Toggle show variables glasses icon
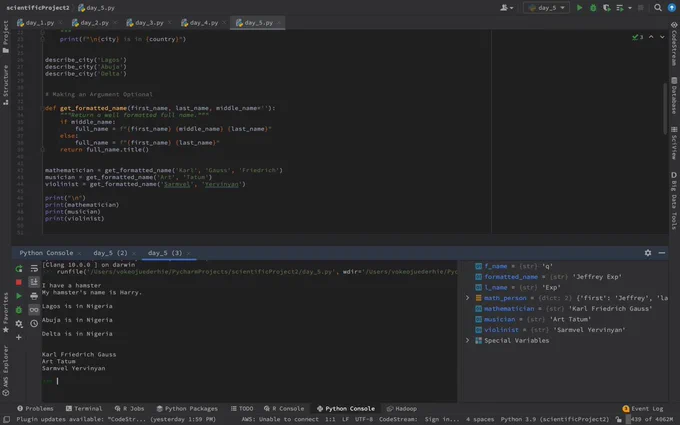This screenshot has height=425, width=680. (34, 310)
